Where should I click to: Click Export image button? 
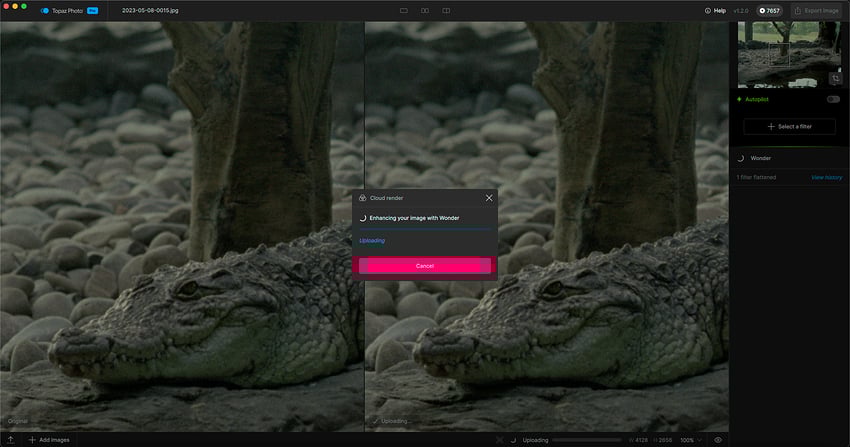[816, 10]
